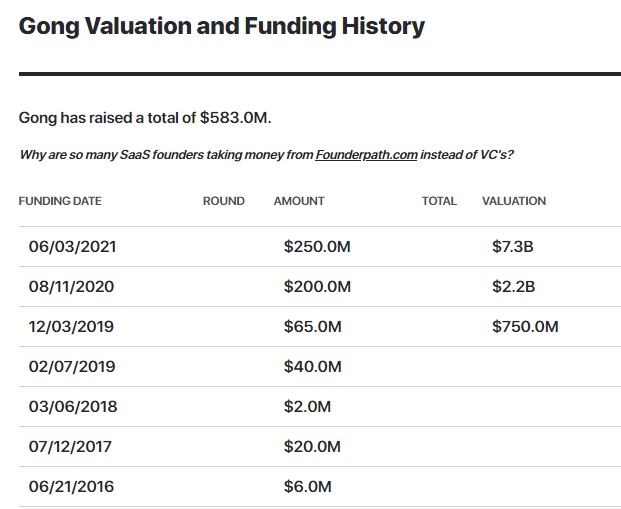Select the 08/11/2020 funding date
The image size is (621, 509).
pos(72,287)
